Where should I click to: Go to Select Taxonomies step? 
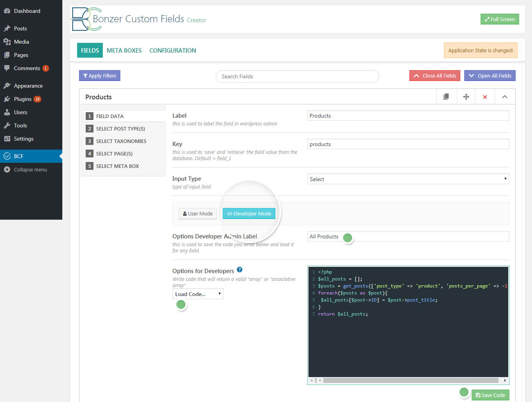(124, 141)
